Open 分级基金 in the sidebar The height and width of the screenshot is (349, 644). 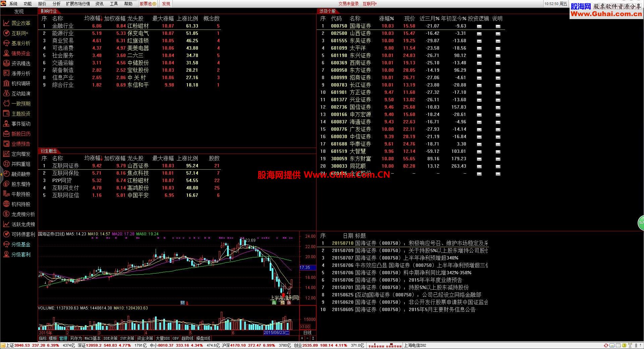click(17, 244)
